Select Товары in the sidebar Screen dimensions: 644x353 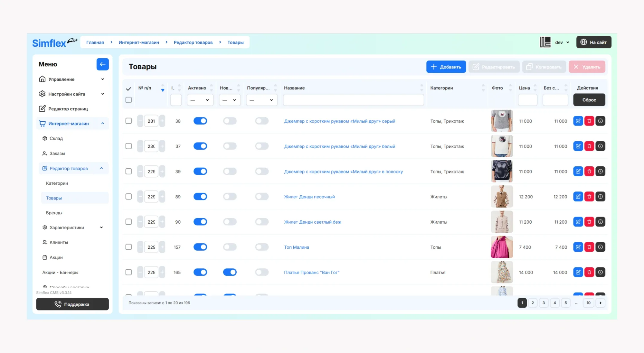coord(75,198)
